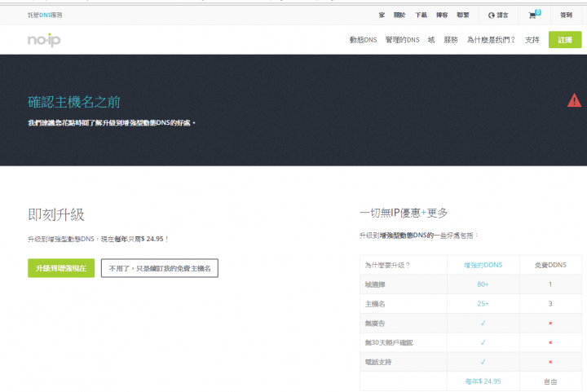Image resolution: width=587 pixels, height=392 pixels.
Task: Click the green 升級到增強現在 upgrade button
Action: tap(61, 268)
